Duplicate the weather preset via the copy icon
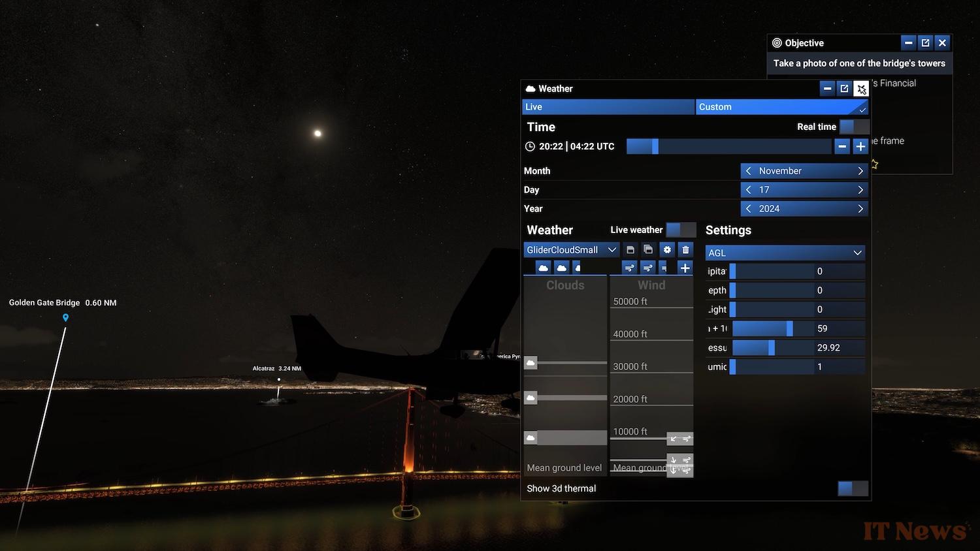 click(x=648, y=249)
